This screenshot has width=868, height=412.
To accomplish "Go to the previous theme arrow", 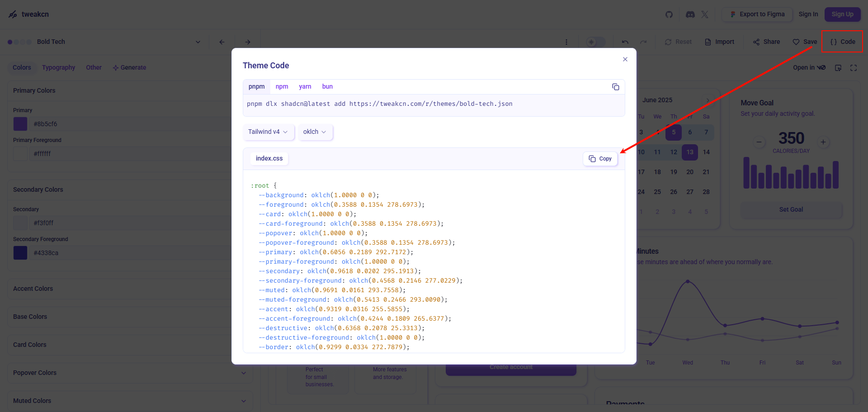I will (x=222, y=42).
